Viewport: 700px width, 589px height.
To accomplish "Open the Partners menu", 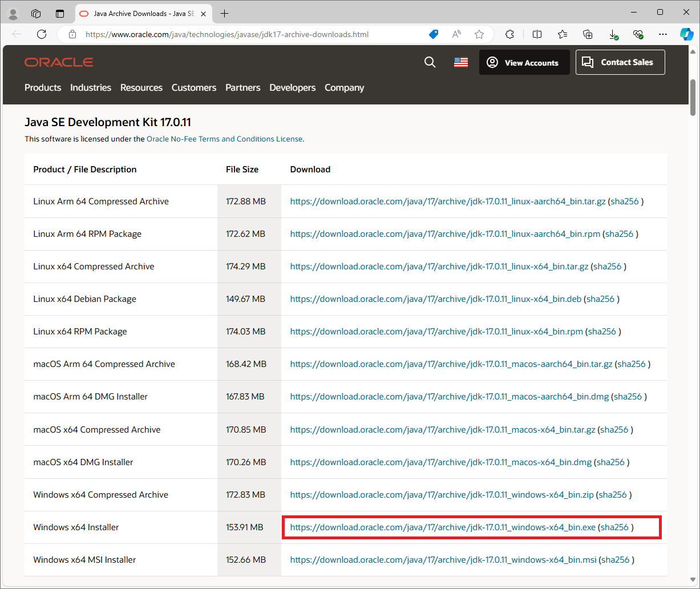I will tap(243, 87).
